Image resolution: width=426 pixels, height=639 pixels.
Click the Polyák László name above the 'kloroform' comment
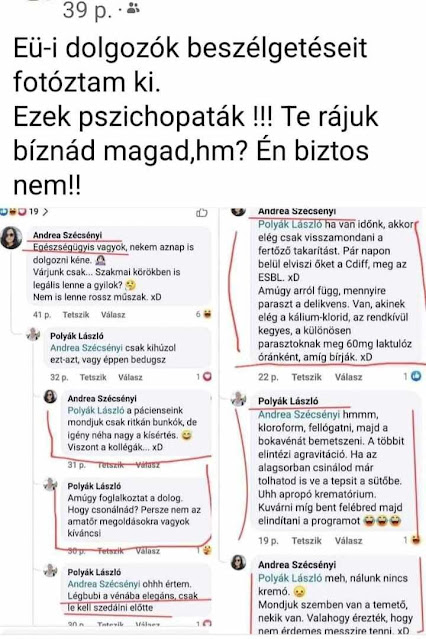[x=288, y=401]
